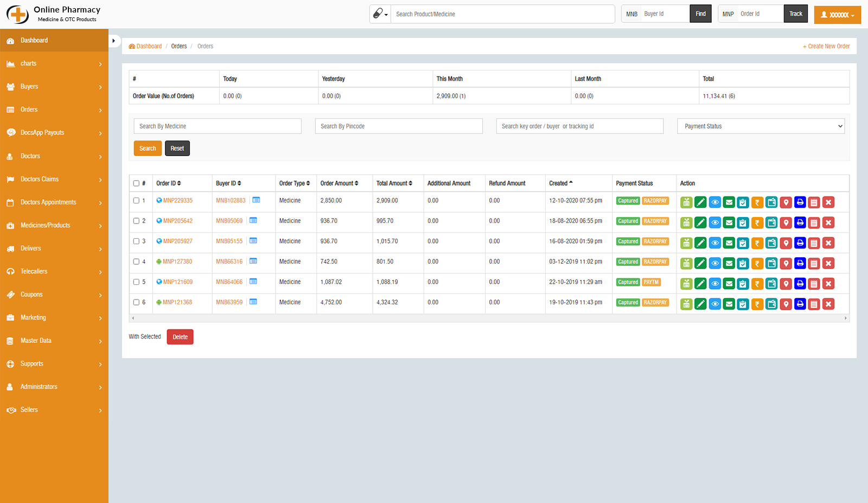Click the rupee payment icon for MNP229335

(757, 202)
